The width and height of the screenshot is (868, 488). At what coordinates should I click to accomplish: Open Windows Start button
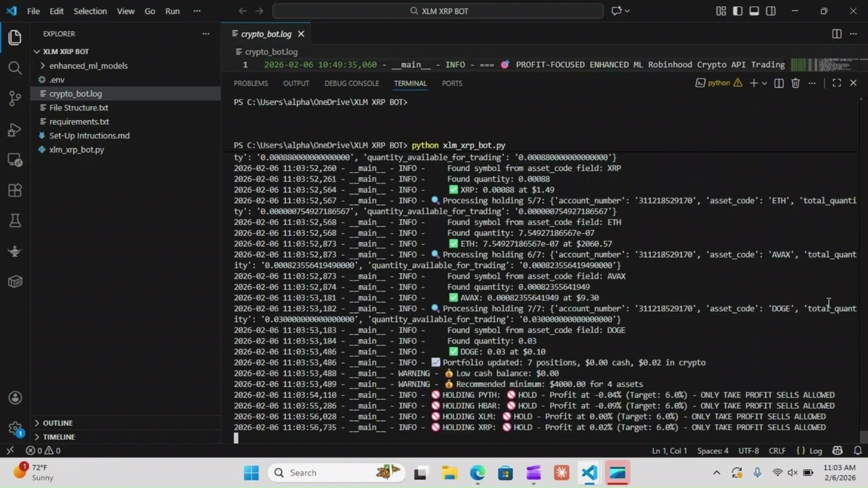click(251, 472)
